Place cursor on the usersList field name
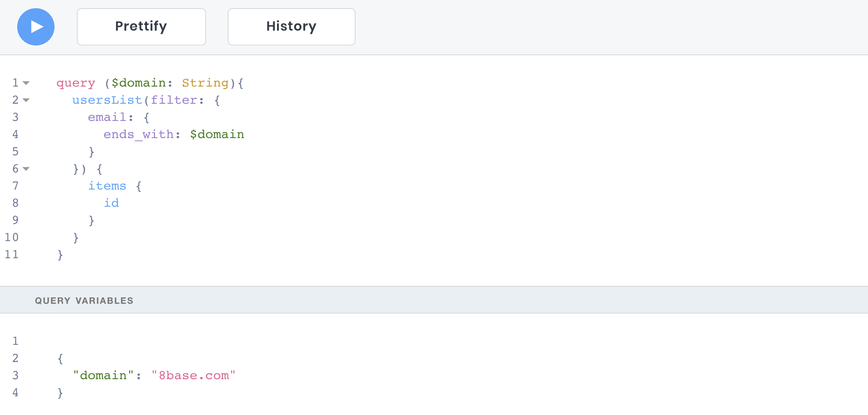This screenshot has height=415, width=868. tap(107, 100)
